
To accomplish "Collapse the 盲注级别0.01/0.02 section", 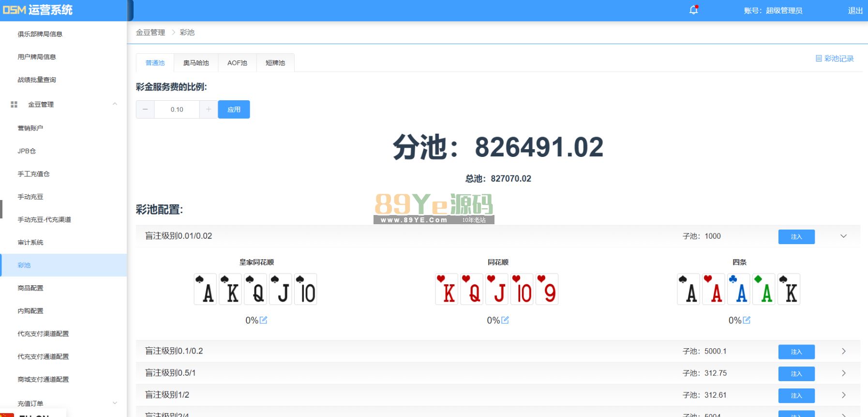I will pos(843,236).
